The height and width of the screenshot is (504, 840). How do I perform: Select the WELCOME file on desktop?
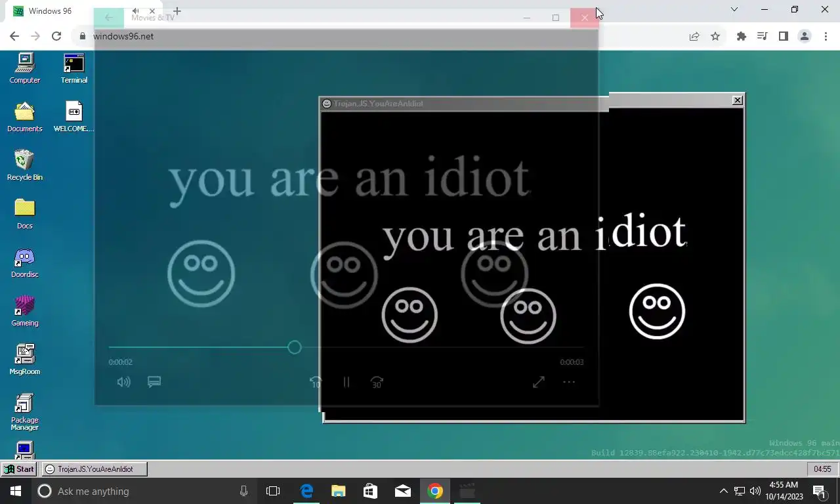(x=73, y=117)
